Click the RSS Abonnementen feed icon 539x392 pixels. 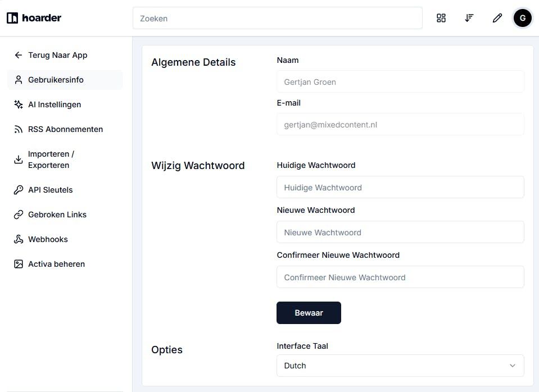[18, 129]
